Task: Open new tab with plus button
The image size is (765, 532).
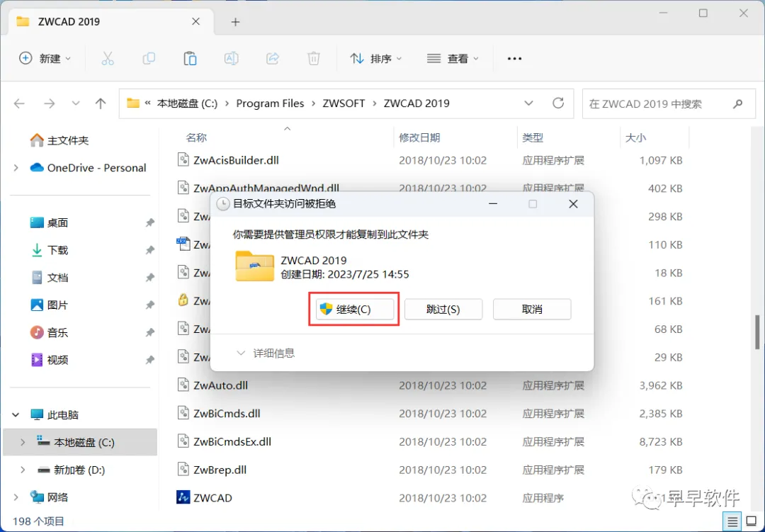Action: click(x=235, y=22)
